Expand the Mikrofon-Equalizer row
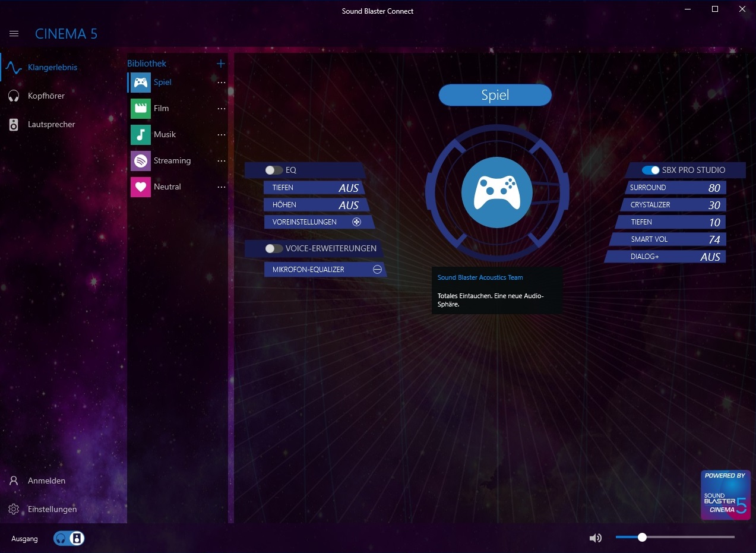The width and height of the screenshot is (756, 553). click(325, 270)
